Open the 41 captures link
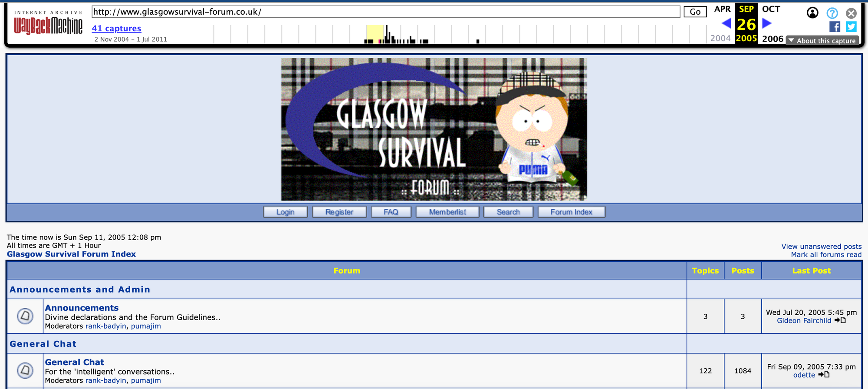Screen dimensions: 868x389 tap(116, 28)
